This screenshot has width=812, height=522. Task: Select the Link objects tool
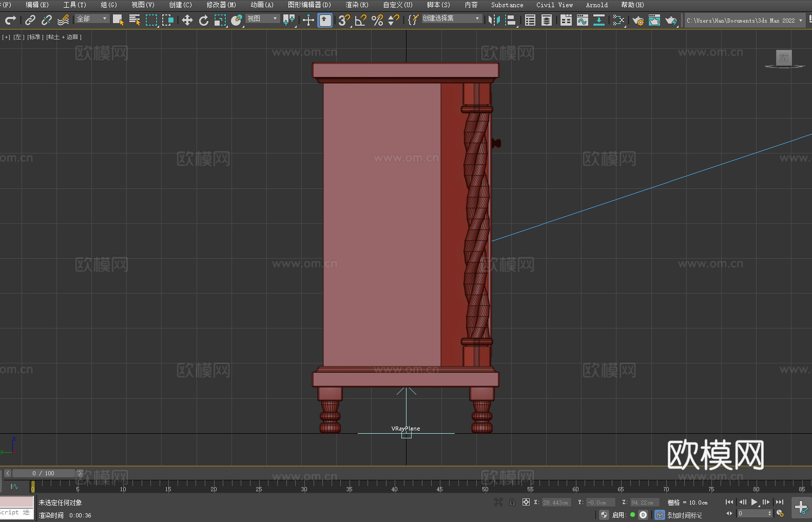(30, 20)
